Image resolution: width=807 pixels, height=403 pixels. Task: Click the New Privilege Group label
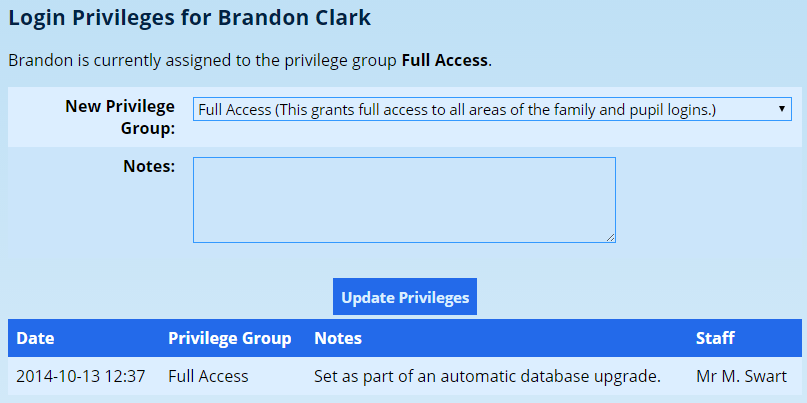point(120,117)
